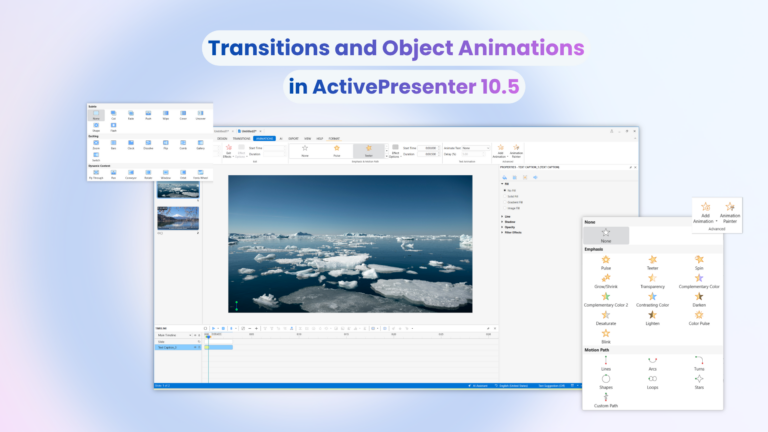Screen dimensions: 768x432
Task: Choose the Loops motion path
Action: (652, 382)
